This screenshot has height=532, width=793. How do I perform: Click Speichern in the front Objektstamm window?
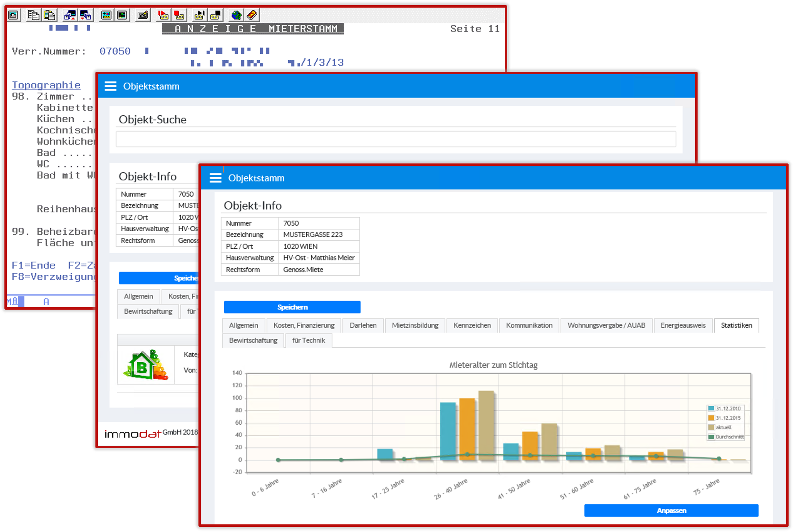click(x=292, y=307)
